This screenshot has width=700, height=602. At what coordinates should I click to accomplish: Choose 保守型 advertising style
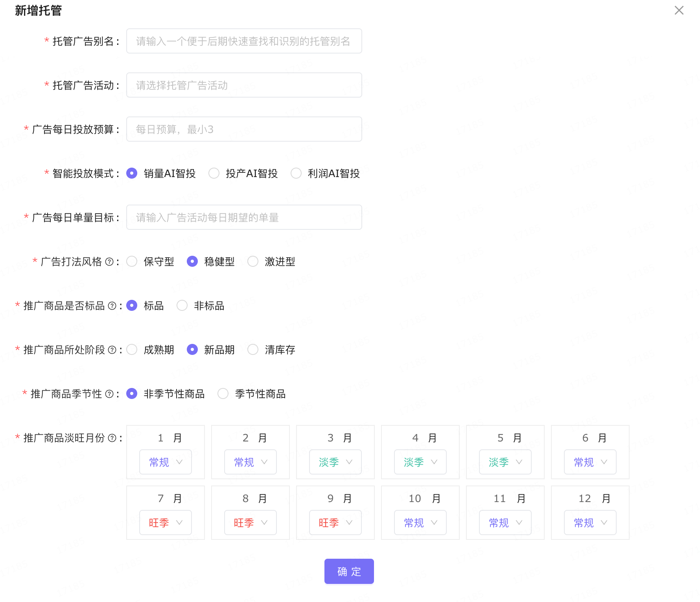click(x=132, y=261)
